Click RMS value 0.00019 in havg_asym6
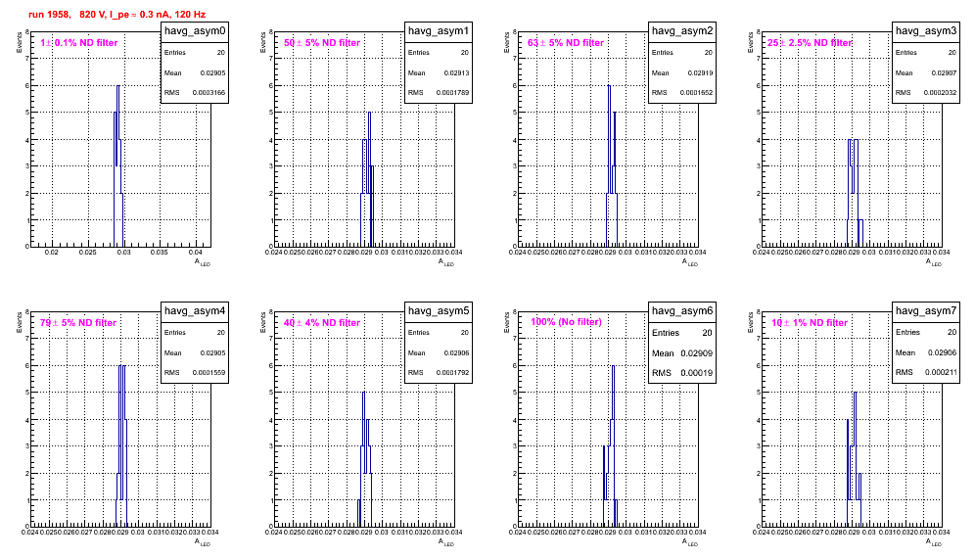Screen dimensions: 975x560 (x=695, y=373)
